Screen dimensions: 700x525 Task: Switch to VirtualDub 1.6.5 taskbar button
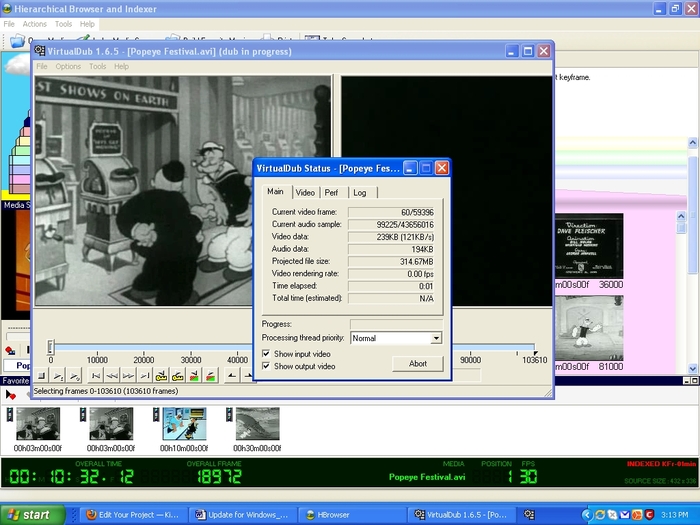462,515
